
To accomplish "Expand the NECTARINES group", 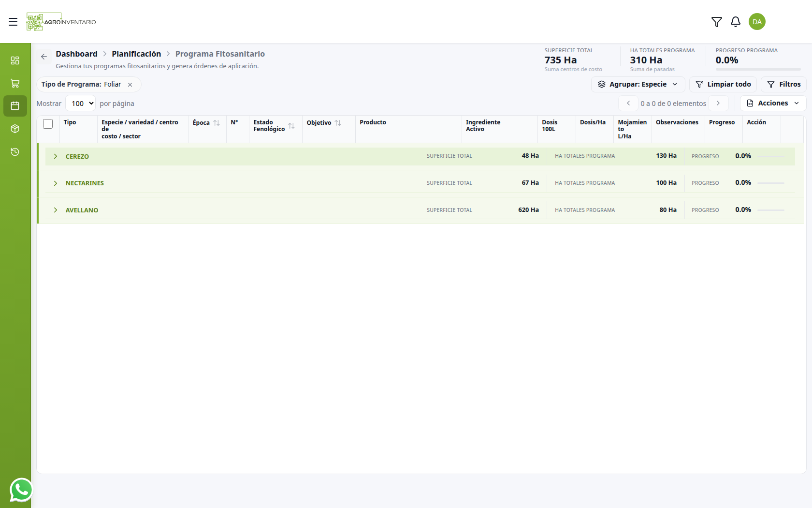I will 56,183.
